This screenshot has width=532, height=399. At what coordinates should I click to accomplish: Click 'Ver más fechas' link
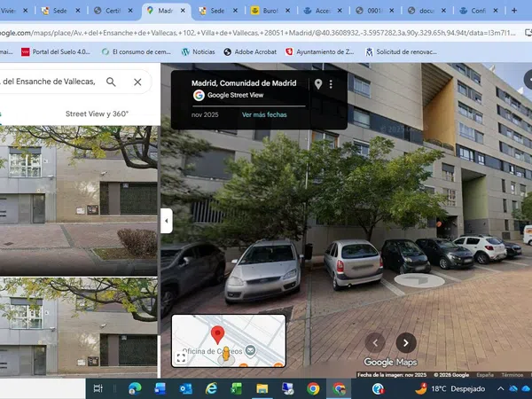click(264, 114)
